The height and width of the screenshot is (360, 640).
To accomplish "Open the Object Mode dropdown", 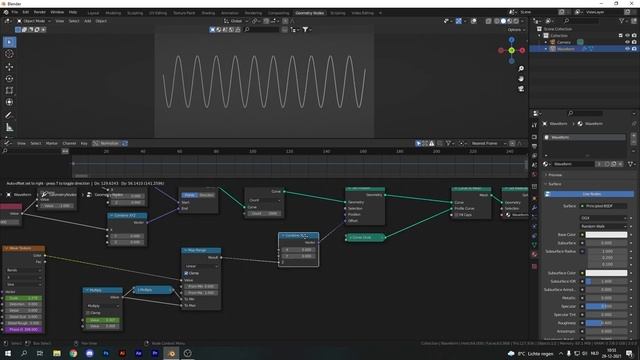I will point(34,21).
